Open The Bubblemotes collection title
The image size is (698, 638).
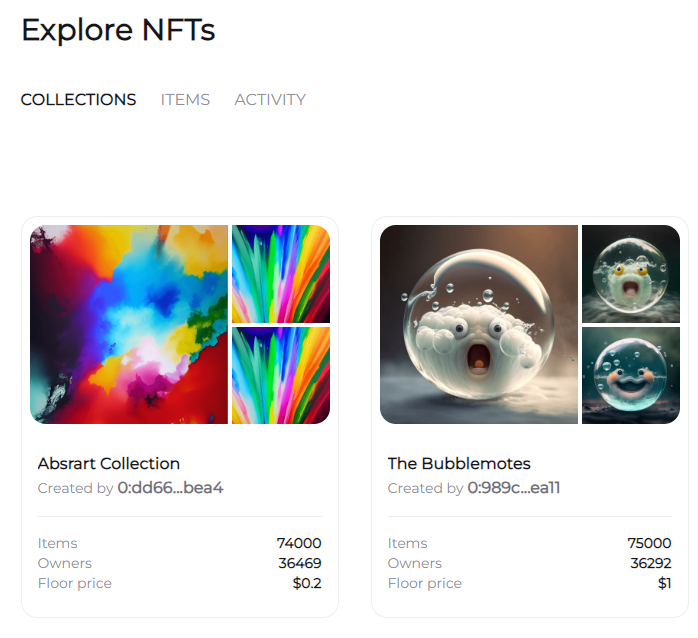pyautogui.click(x=459, y=464)
